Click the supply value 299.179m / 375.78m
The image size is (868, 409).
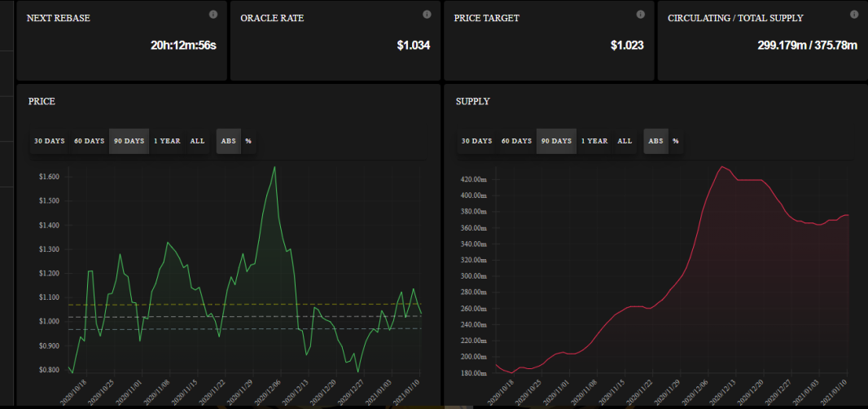point(807,46)
